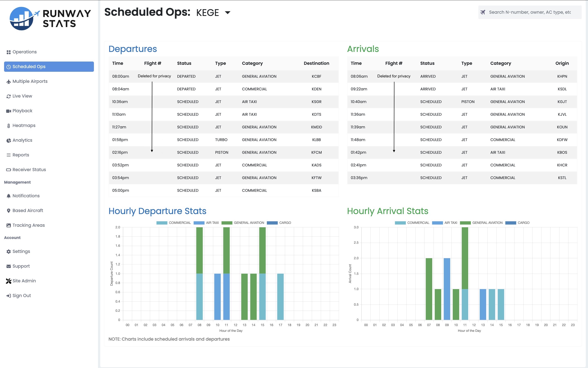The height and width of the screenshot is (368, 588).
Task: Open Receiver Status link
Action: (x=49, y=170)
